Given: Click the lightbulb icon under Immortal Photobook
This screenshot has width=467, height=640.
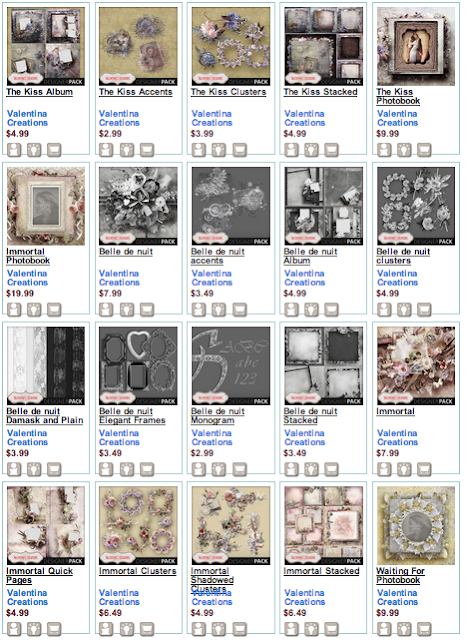Looking at the screenshot, I should click(x=34, y=310).
